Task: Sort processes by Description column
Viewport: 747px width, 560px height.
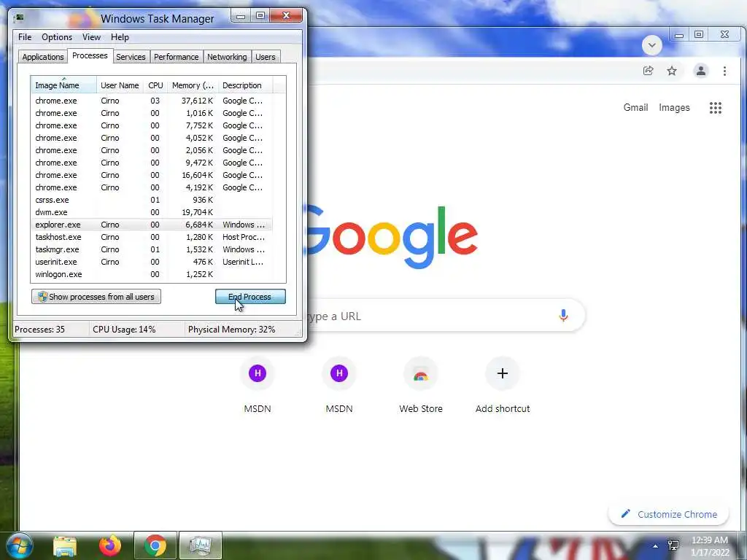Action: pos(245,85)
